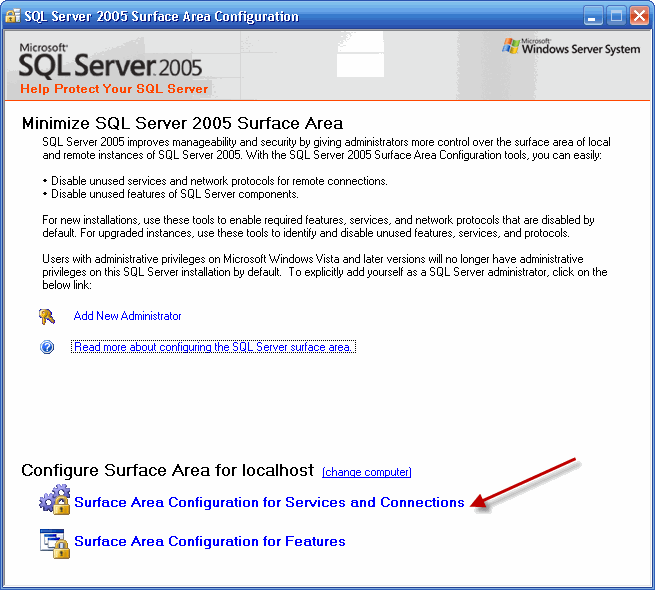Click the title bar application icon
The height and width of the screenshot is (590, 655).
[x=12, y=16]
